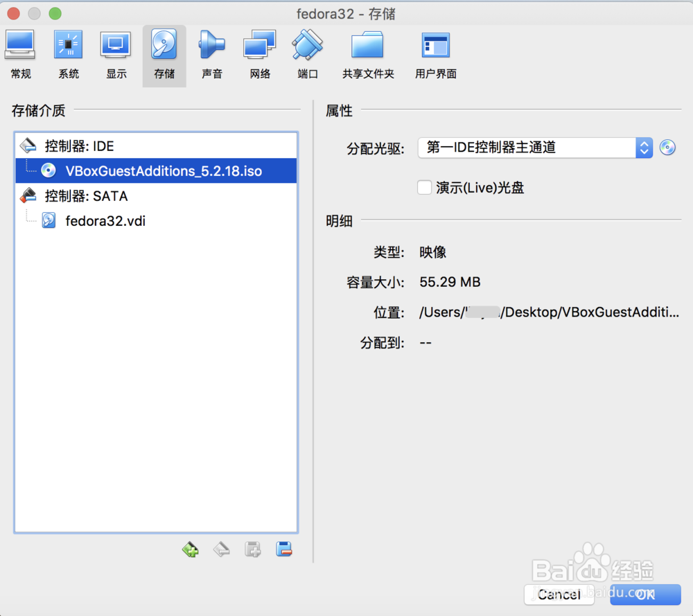Click the 55.29 MB capacity value
Screen dimensions: 693x616
[450, 282]
